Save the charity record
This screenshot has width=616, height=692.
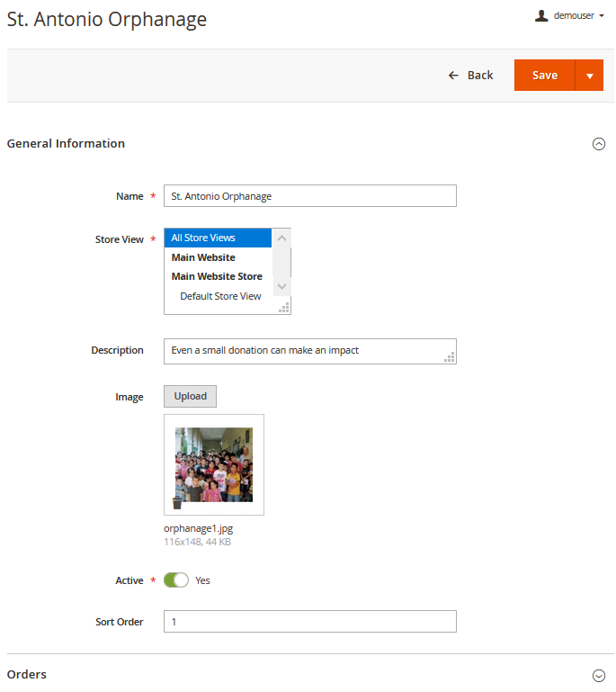point(544,76)
